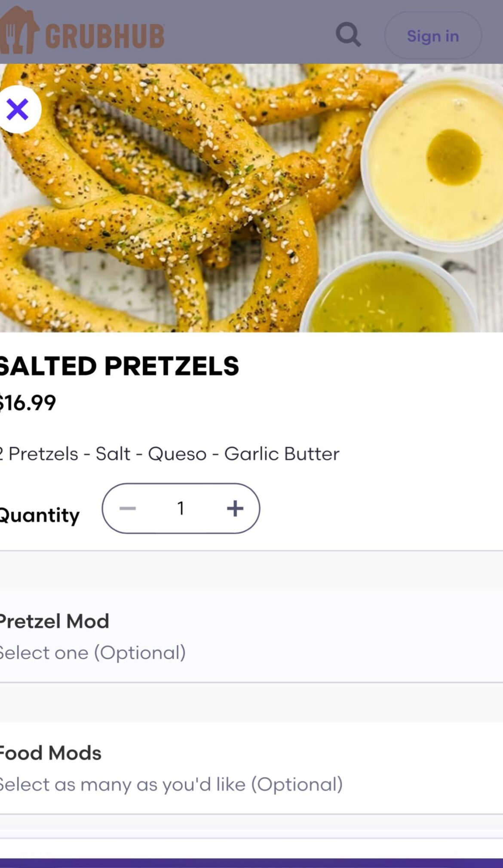Click the GRUBHUB wordmark text

pyautogui.click(x=105, y=36)
